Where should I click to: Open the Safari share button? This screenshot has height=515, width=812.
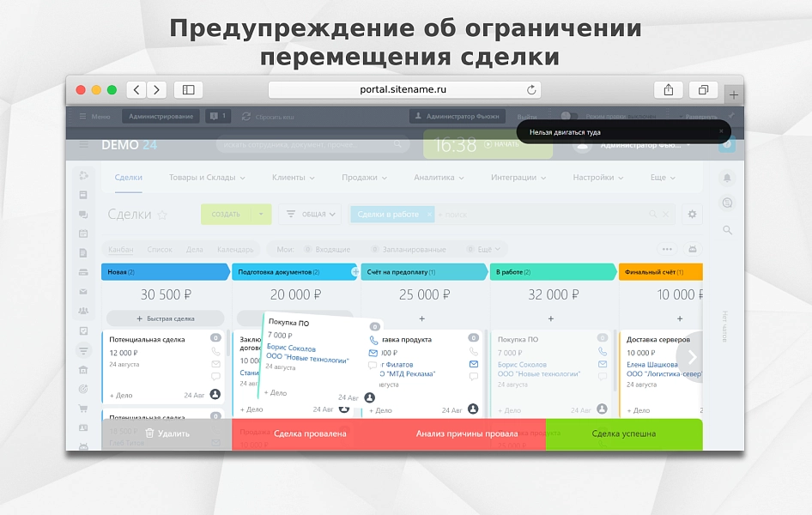(669, 90)
